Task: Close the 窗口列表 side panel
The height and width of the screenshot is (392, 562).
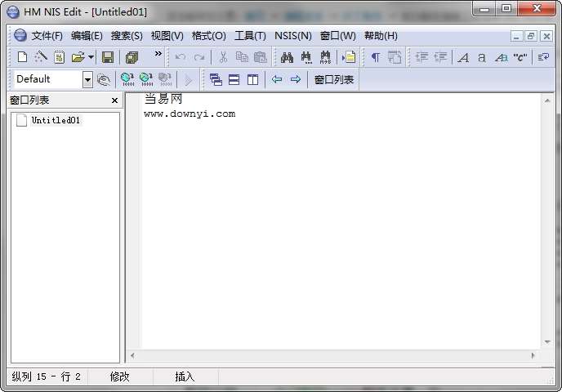Action: click(114, 100)
